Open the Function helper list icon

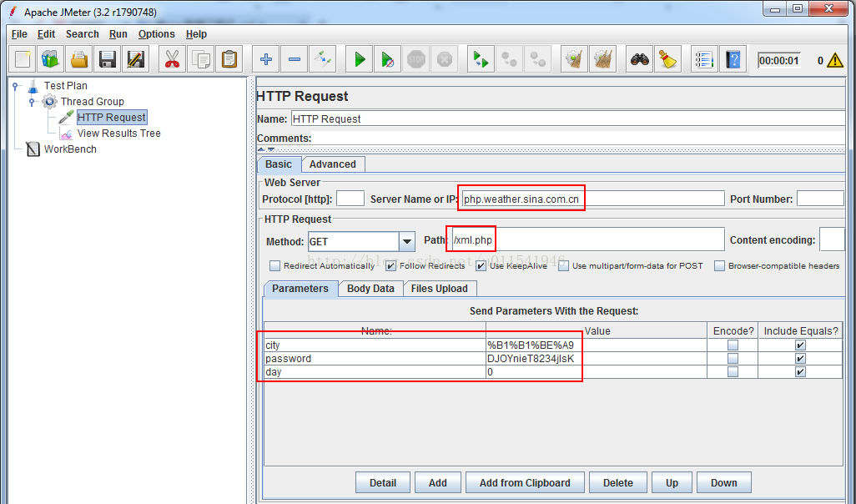coord(704,59)
